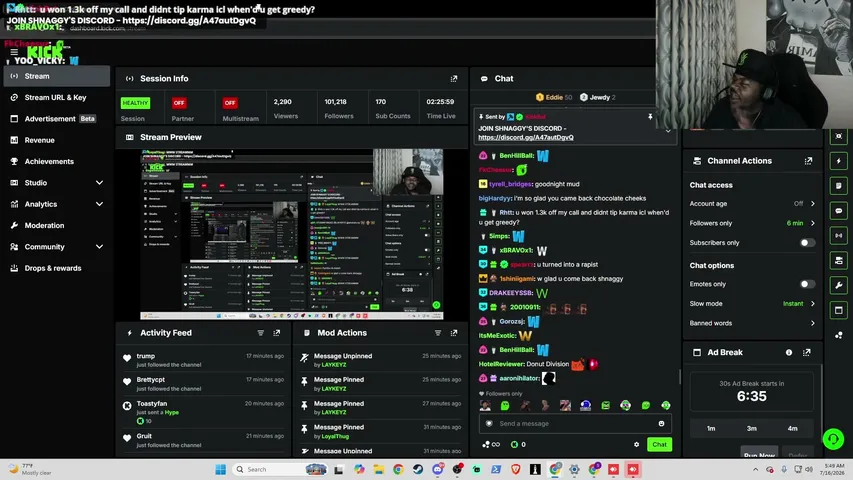Filter the Mod Actions list
853x480 pixels.
click(x=438, y=333)
